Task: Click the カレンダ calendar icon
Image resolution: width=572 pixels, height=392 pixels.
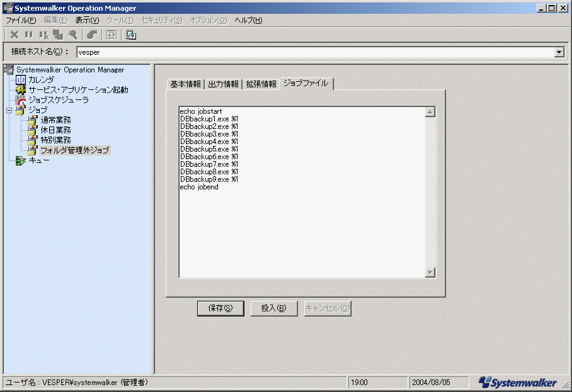Action: [x=21, y=79]
